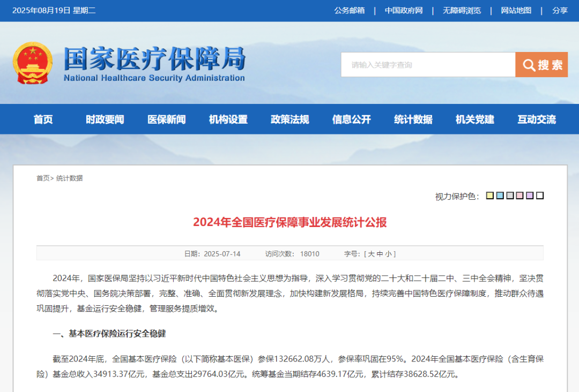Click the 分享 share link
This screenshot has width=579, height=392.
[560, 11]
